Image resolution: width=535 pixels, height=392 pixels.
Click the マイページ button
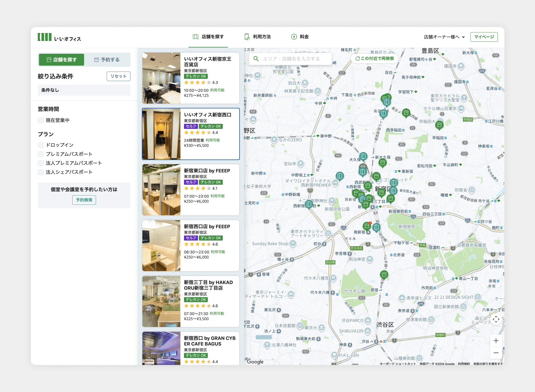click(484, 37)
